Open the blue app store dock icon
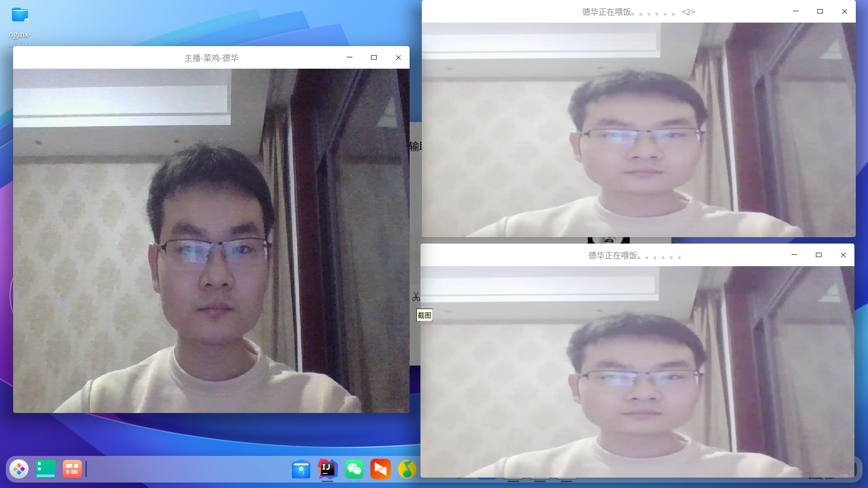 click(x=301, y=469)
